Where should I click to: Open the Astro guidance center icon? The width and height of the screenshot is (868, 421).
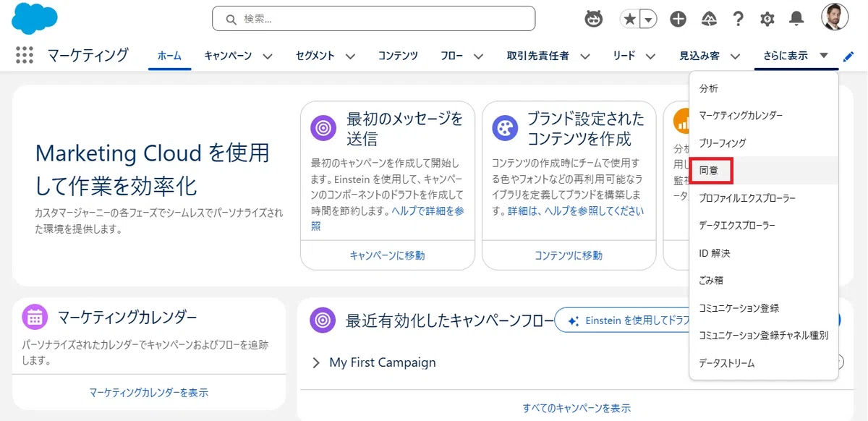coord(594,19)
